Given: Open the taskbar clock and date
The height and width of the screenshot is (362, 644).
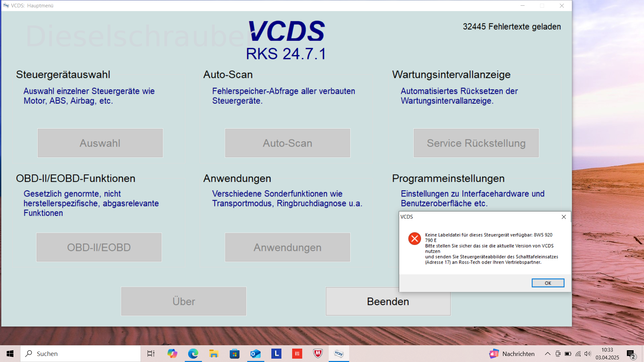Looking at the screenshot, I should (607, 354).
